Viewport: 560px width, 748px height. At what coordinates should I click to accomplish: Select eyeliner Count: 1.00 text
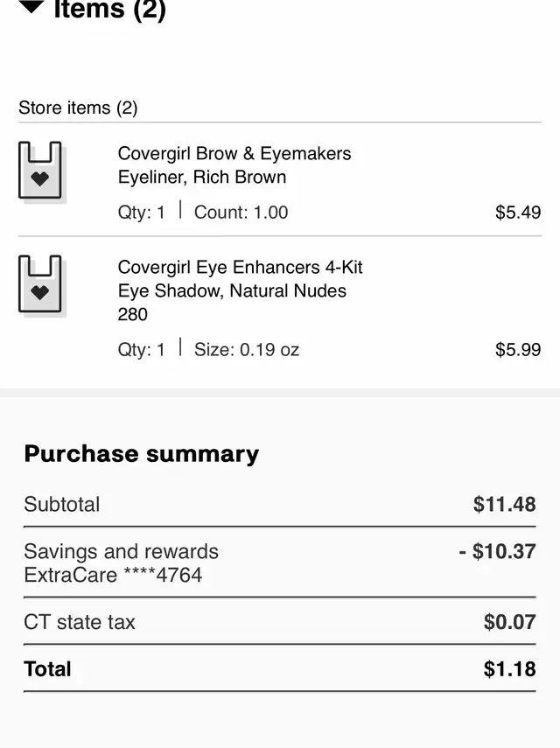tap(241, 213)
